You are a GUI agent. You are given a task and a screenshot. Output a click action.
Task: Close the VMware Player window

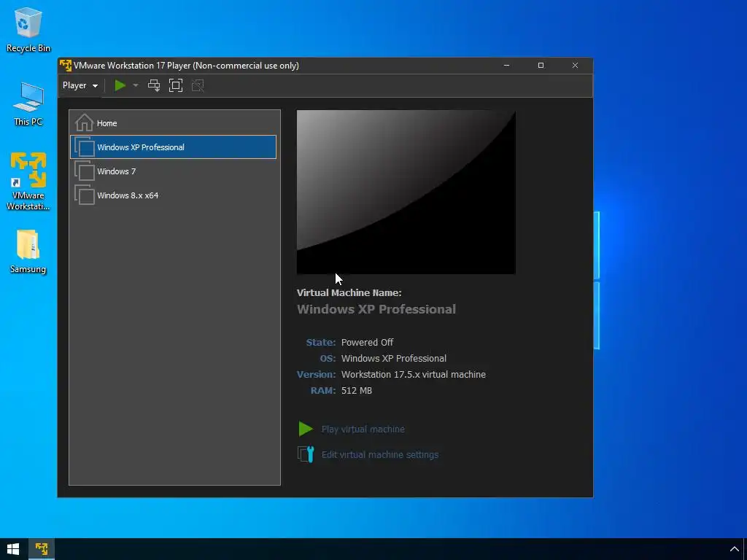click(x=575, y=65)
